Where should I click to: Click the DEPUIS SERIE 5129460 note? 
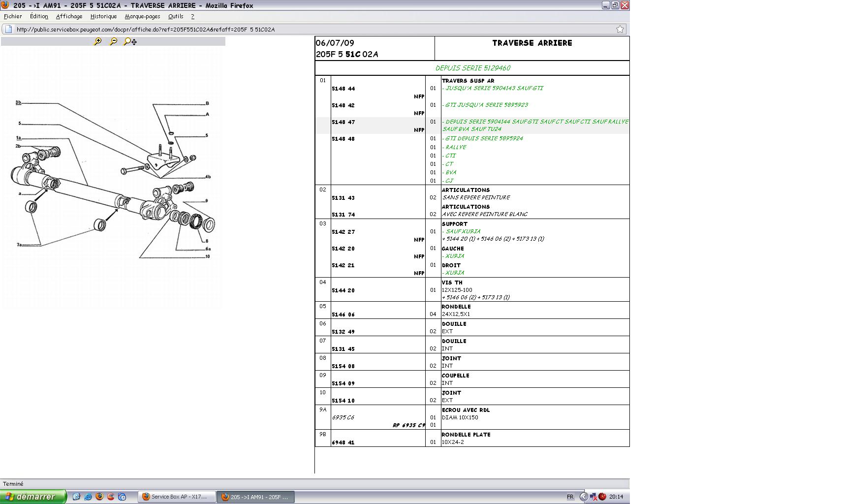(x=472, y=68)
